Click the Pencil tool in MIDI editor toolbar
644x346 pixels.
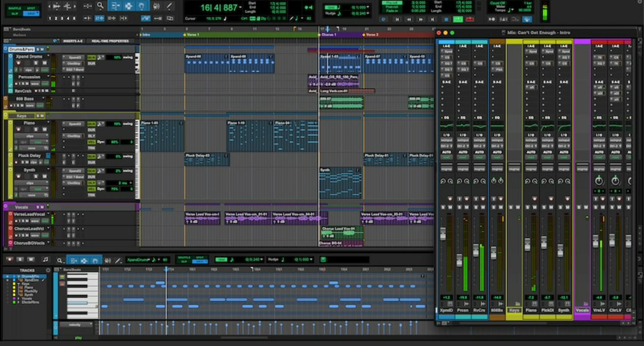pyautogui.click(x=118, y=261)
